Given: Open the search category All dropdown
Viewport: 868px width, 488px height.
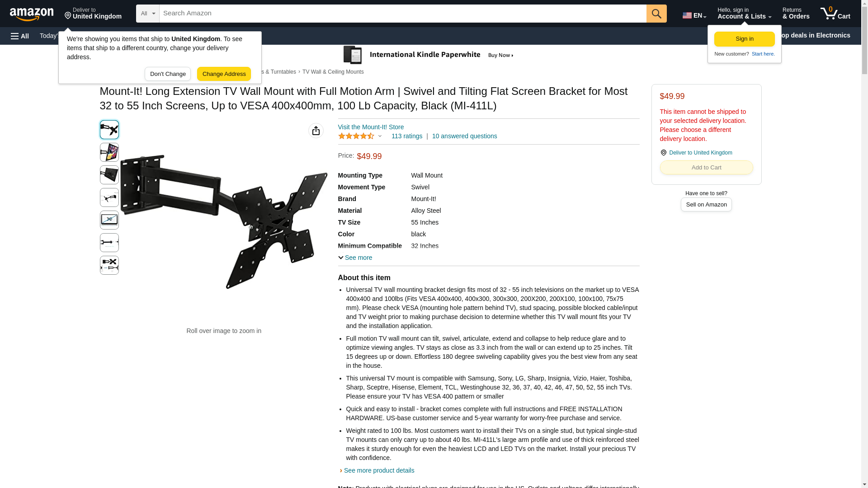Looking at the screenshot, I should pos(148,14).
